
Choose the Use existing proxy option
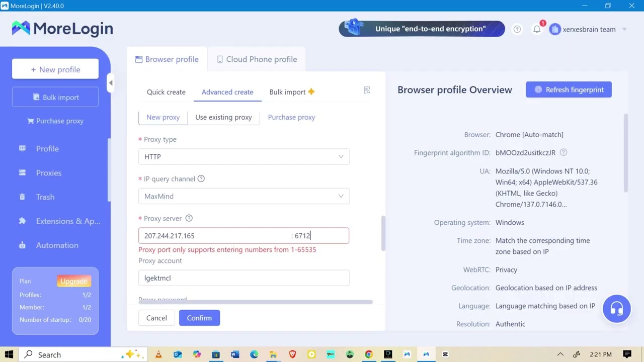tap(223, 117)
